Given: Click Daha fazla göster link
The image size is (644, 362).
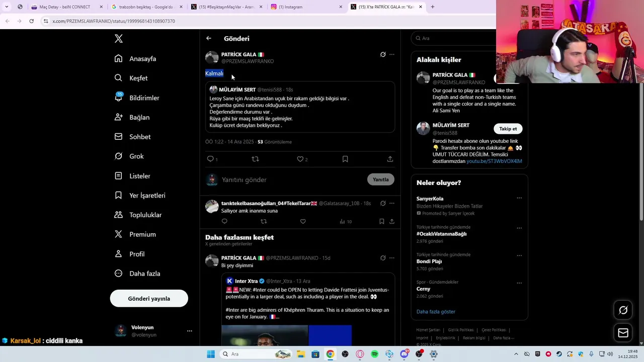Looking at the screenshot, I should coord(436,312).
